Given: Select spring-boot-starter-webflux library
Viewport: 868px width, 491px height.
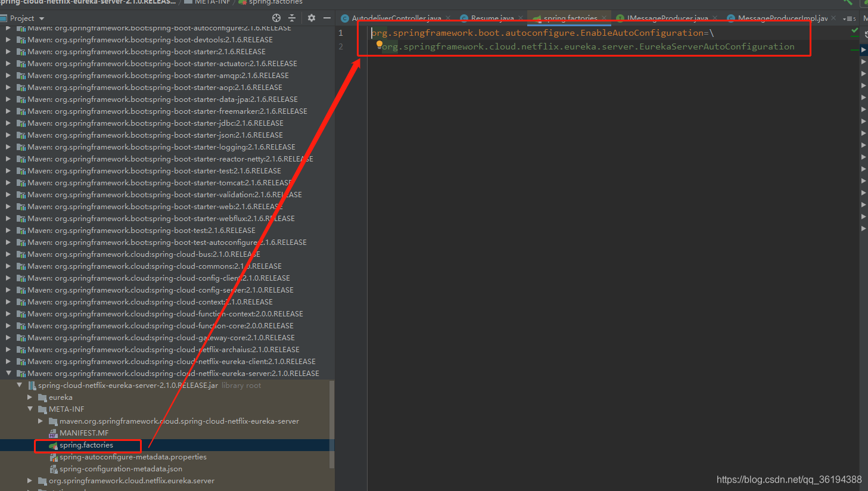Looking at the screenshot, I should (161, 219).
